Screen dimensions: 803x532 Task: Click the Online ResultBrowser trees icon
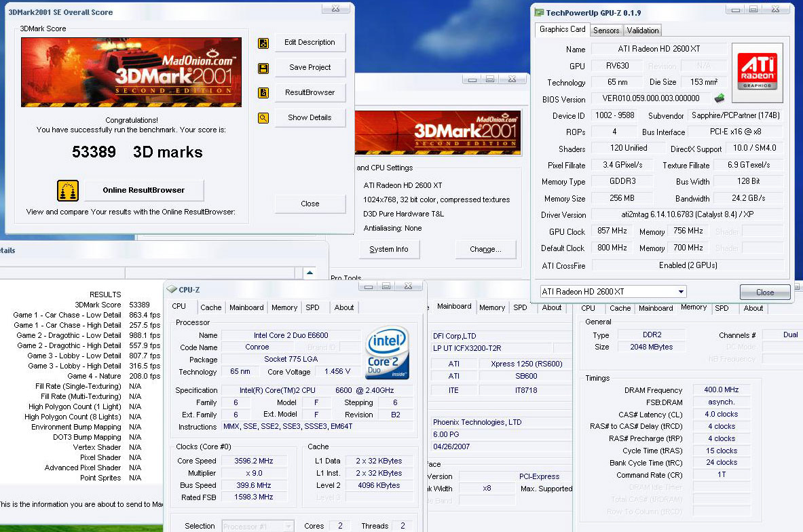(x=68, y=191)
